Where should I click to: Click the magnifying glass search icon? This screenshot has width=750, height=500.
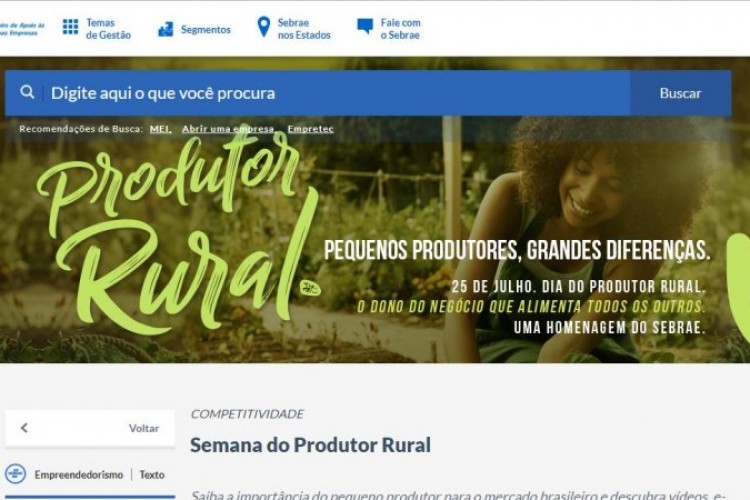27,92
